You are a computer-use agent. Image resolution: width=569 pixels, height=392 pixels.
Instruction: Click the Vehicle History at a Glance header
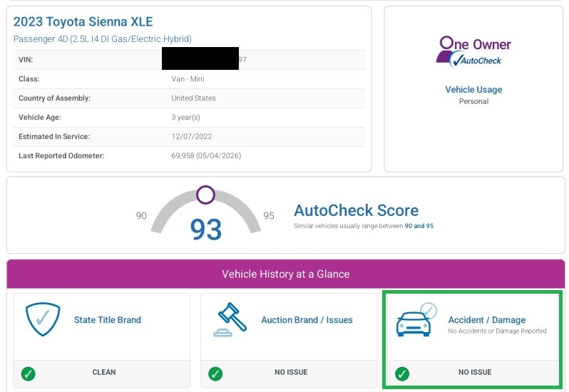click(286, 274)
